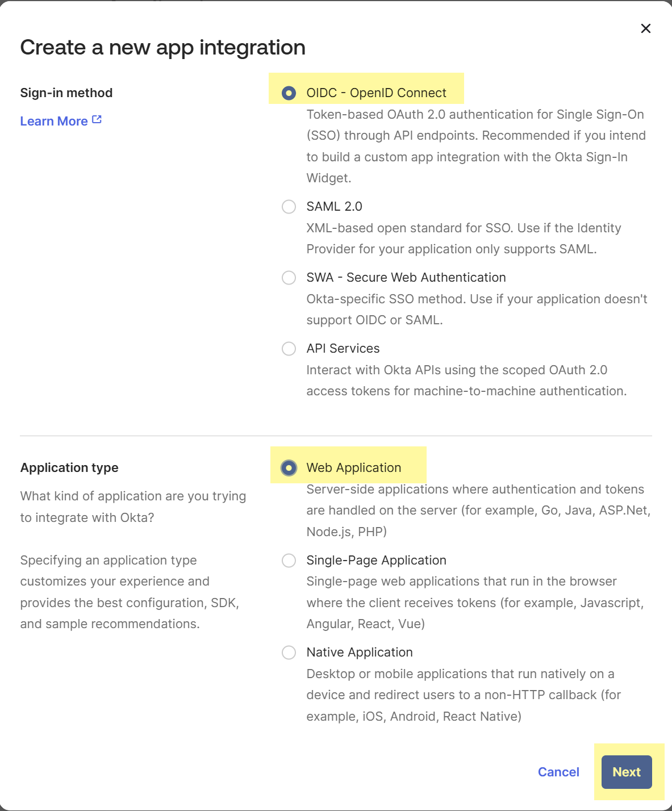The height and width of the screenshot is (811, 672).
Task: Open the Learn More link
Action: tap(54, 121)
